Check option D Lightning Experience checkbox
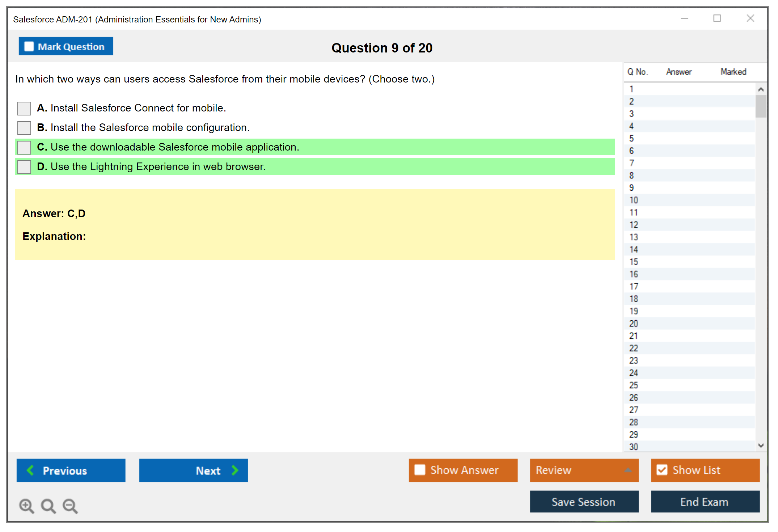Screen dimensions: 778x532 pos(24,167)
